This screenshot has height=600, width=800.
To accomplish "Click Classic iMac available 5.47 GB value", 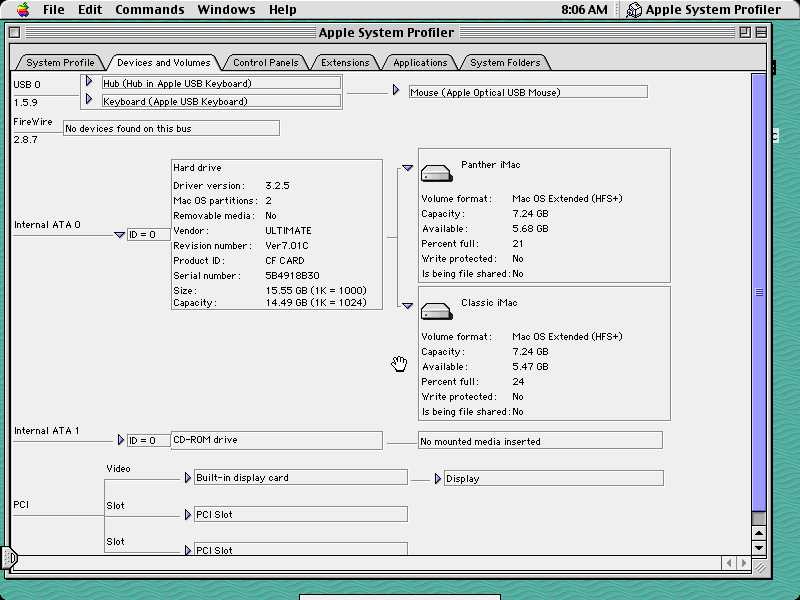I will (530, 366).
